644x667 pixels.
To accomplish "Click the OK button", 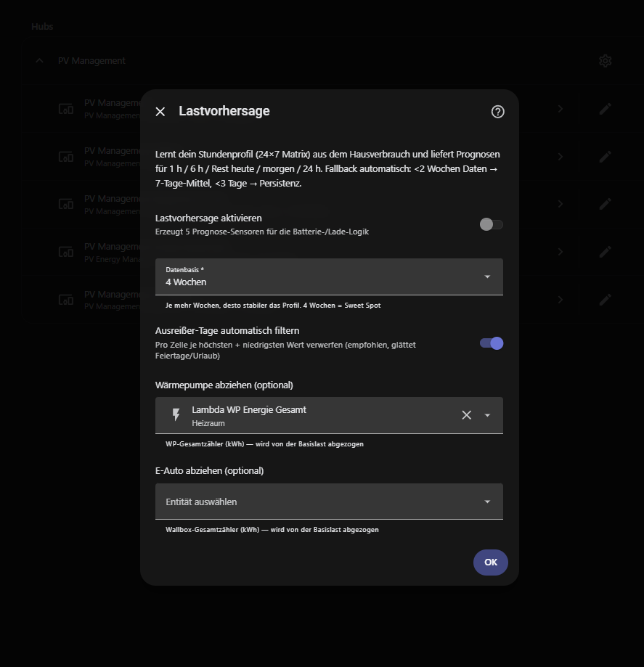I will click(x=491, y=562).
